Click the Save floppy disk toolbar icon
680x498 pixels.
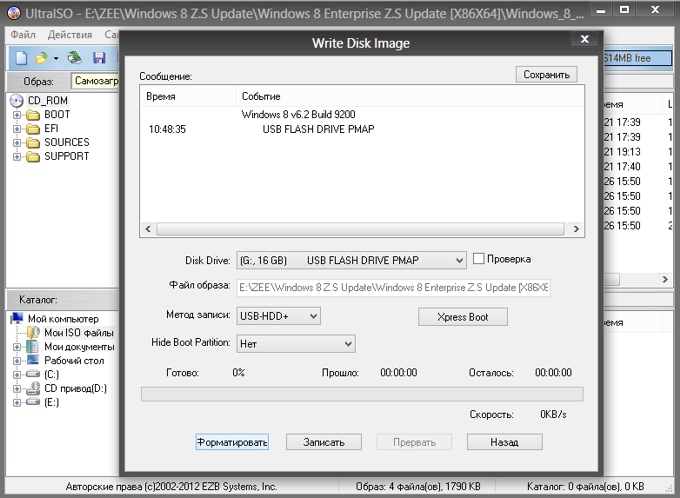pos(99,58)
